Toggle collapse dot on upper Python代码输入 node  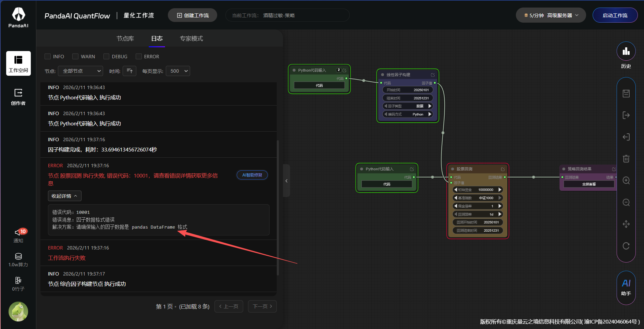point(294,70)
